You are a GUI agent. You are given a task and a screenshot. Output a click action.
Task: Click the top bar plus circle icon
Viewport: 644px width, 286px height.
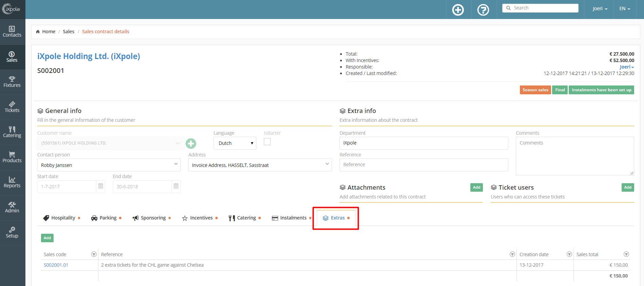point(458,10)
